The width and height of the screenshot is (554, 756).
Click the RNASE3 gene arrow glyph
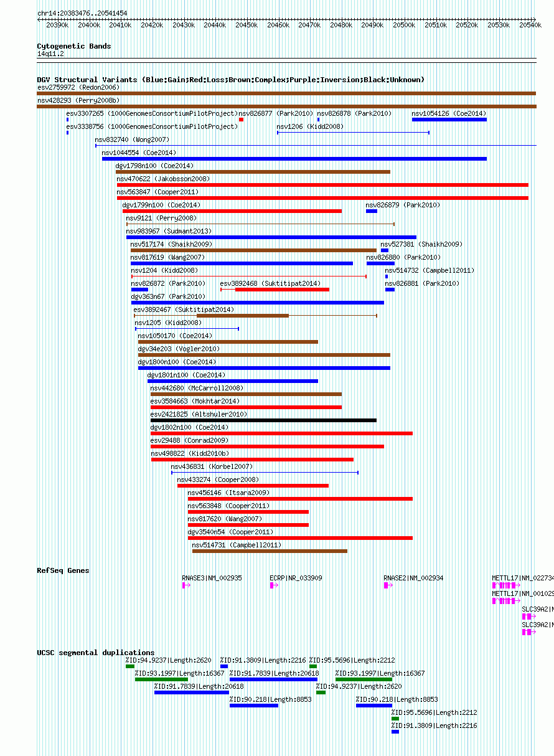[x=186, y=585]
